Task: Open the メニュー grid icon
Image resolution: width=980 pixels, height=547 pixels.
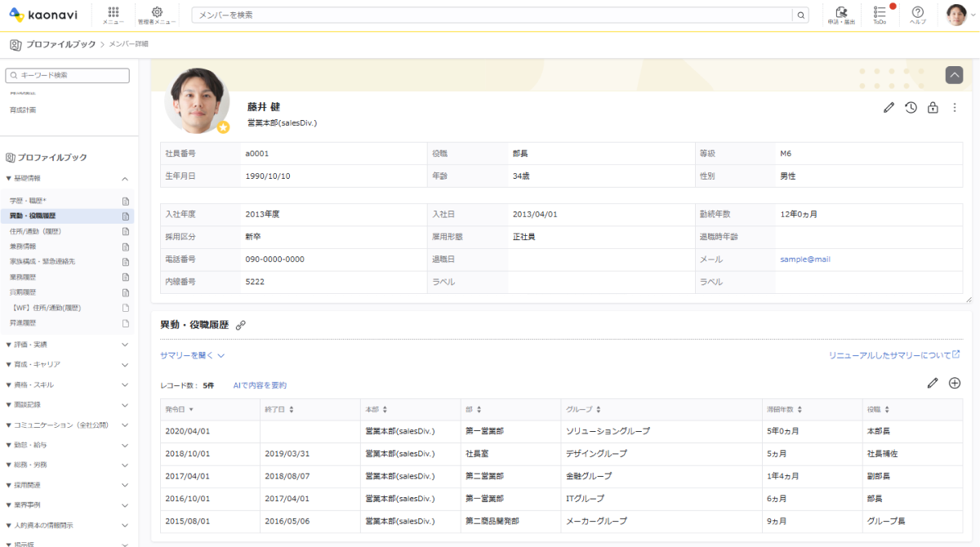Action: coord(114,15)
